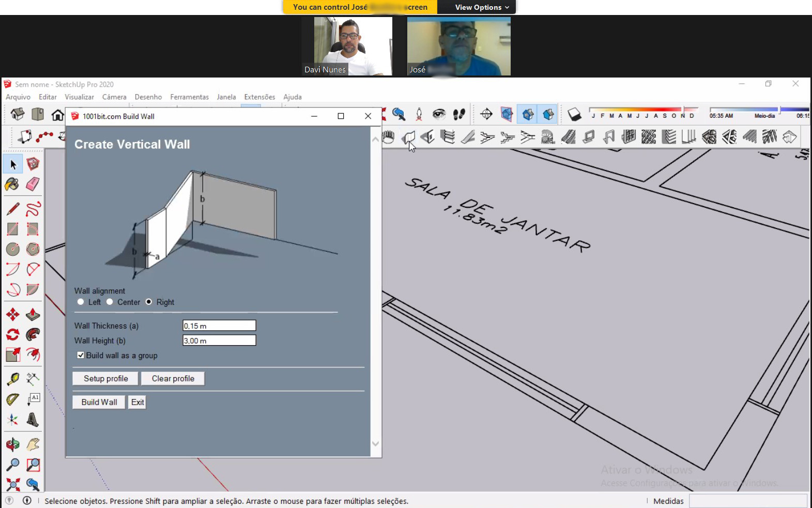Open the Visualizar menu
Image resolution: width=812 pixels, height=508 pixels.
point(79,97)
